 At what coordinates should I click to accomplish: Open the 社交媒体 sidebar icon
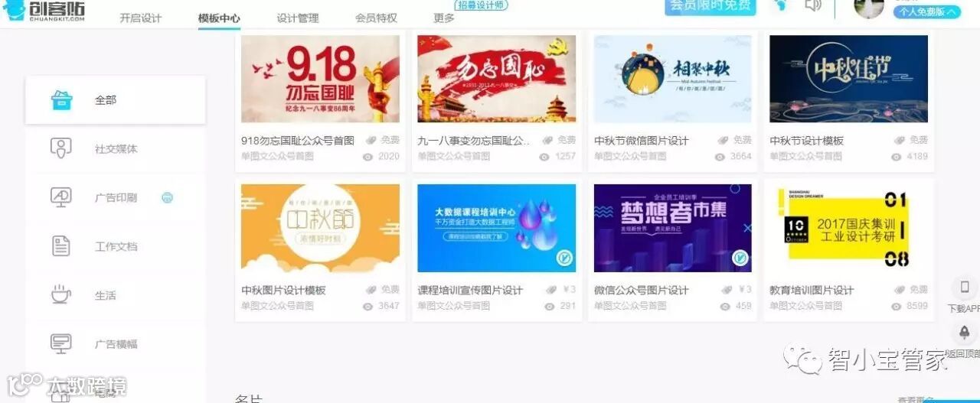pyautogui.click(x=61, y=148)
